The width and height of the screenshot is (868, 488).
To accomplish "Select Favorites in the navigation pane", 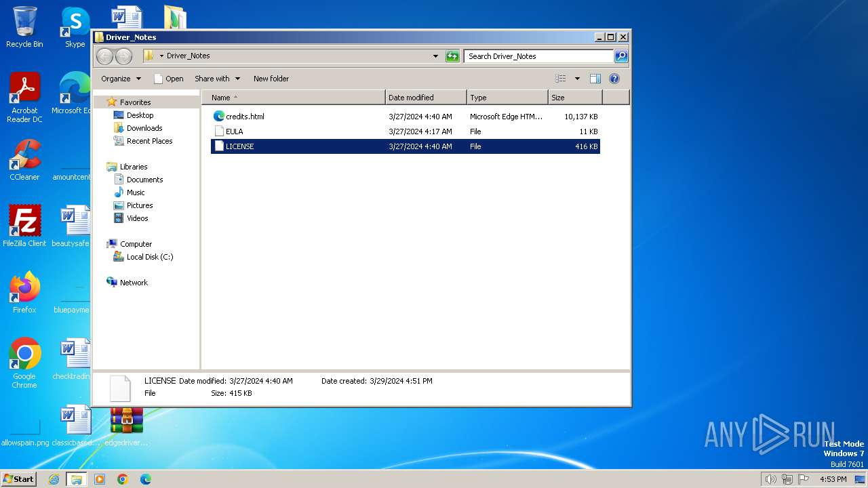I will coord(135,102).
